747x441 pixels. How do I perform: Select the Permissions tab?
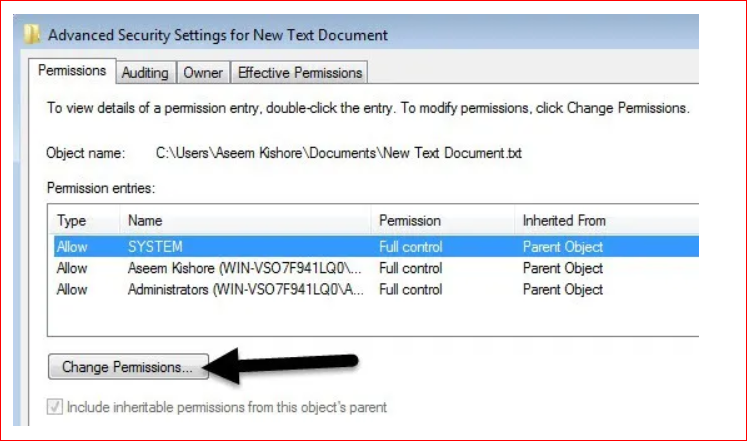[x=72, y=70]
